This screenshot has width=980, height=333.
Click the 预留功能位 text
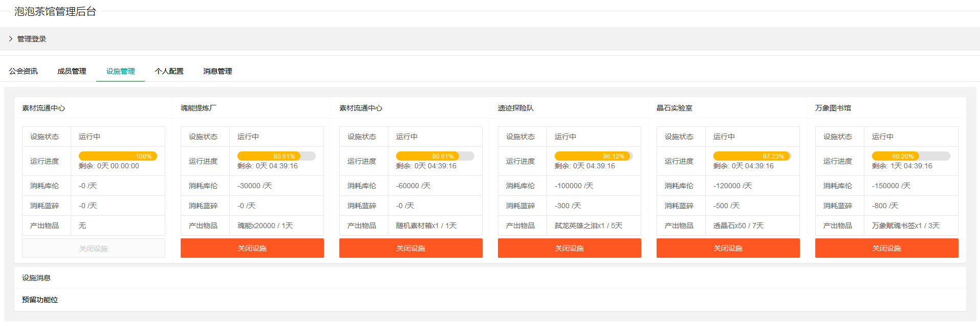click(40, 300)
